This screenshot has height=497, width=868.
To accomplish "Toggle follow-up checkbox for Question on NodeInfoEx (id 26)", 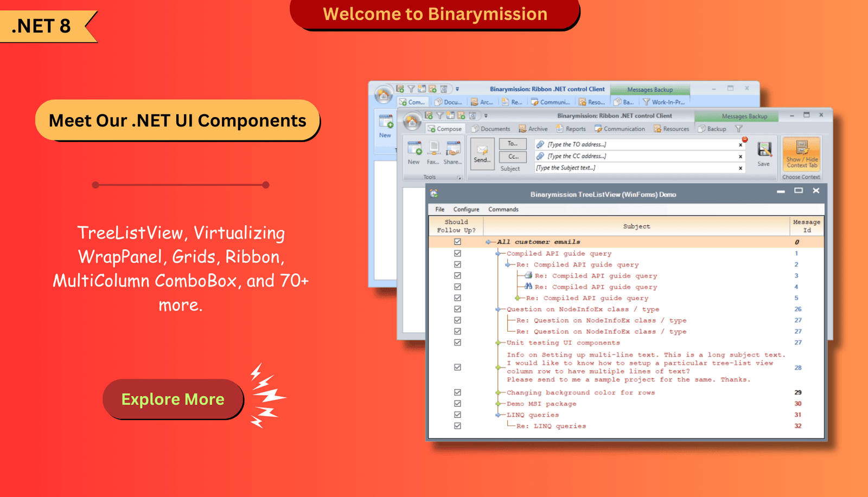I will [457, 309].
